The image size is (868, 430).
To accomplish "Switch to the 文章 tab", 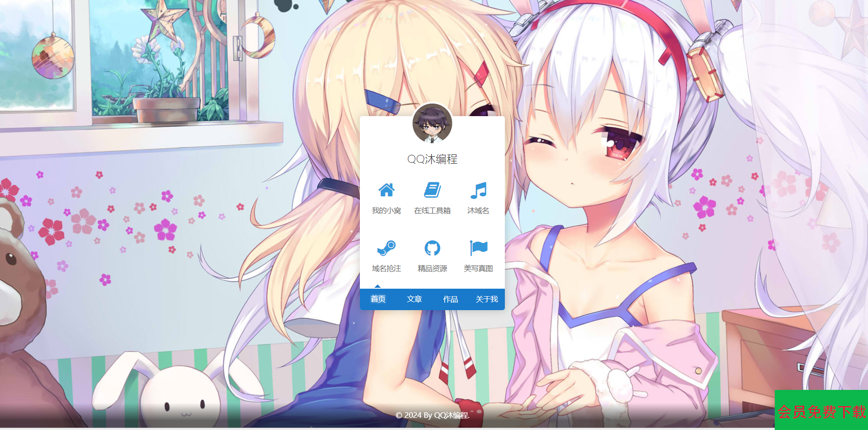I will click(x=414, y=299).
